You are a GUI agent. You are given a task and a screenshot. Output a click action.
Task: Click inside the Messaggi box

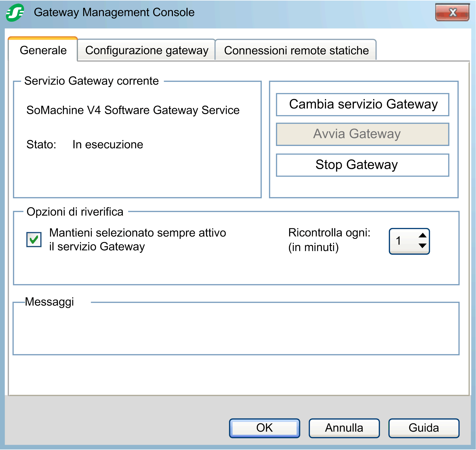click(x=236, y=329)
